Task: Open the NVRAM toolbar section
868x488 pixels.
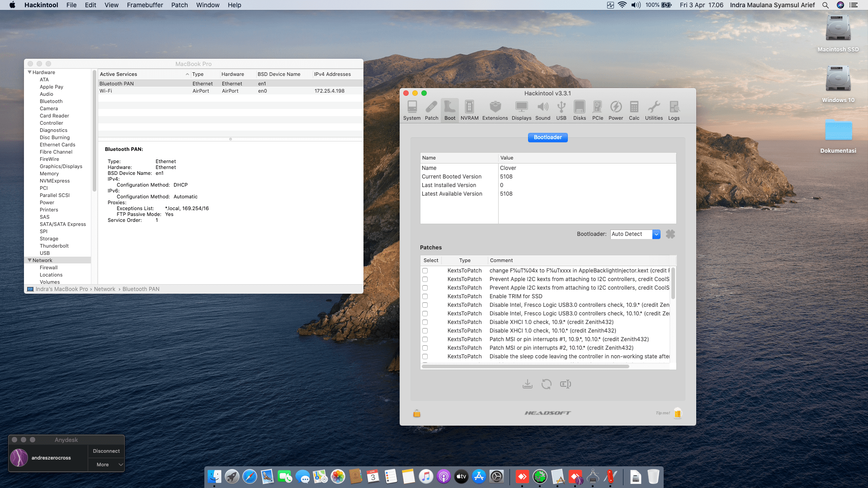Action: [x=469, y=110]
